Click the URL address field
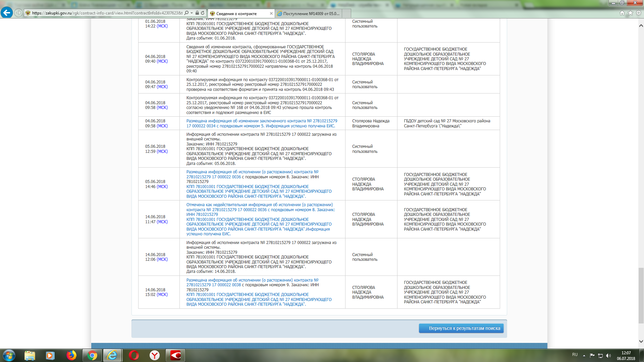 [107, 13]
